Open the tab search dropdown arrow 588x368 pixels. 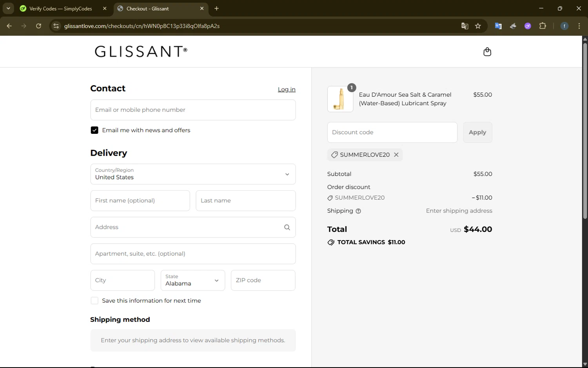[x=8, y=8]
